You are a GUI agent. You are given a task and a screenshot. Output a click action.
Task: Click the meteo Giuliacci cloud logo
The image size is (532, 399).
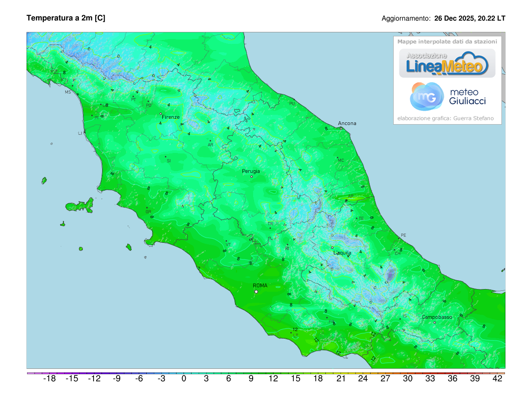coord(426,97)
